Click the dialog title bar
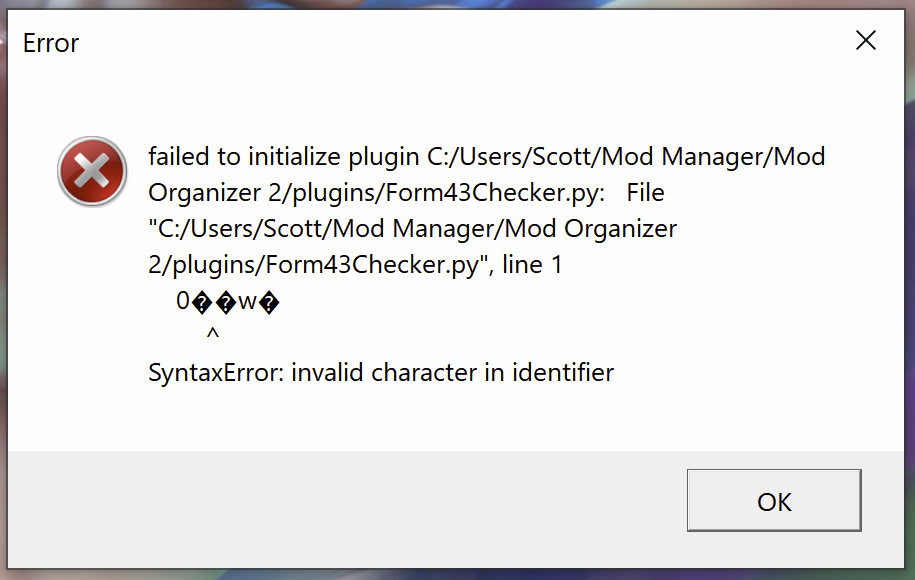915x580 pixels. 450,43
